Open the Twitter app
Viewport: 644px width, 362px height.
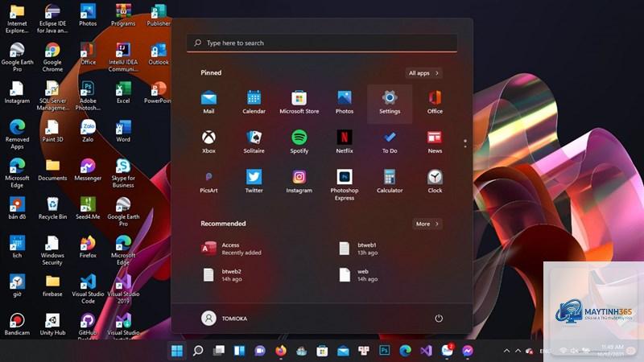click(x=254, y=181)
